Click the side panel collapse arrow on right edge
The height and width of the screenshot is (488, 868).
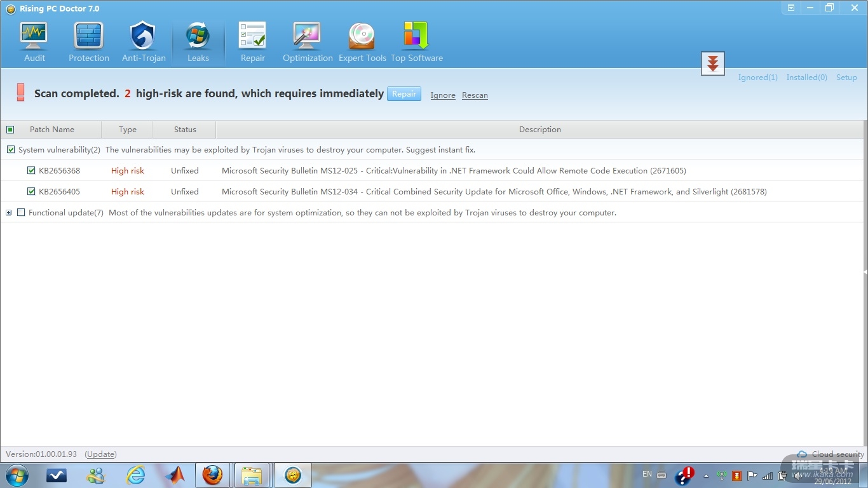865,272
